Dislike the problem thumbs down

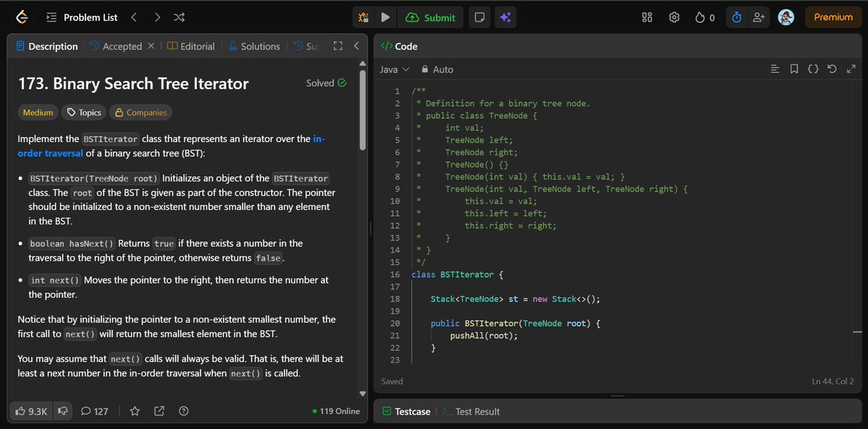click(63, 411)
